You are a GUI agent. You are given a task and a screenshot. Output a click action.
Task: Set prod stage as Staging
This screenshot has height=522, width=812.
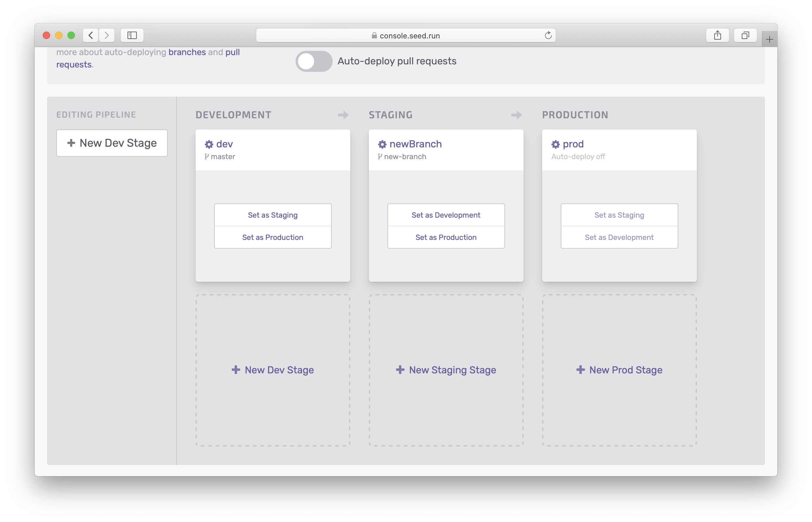tap(619, 215)
